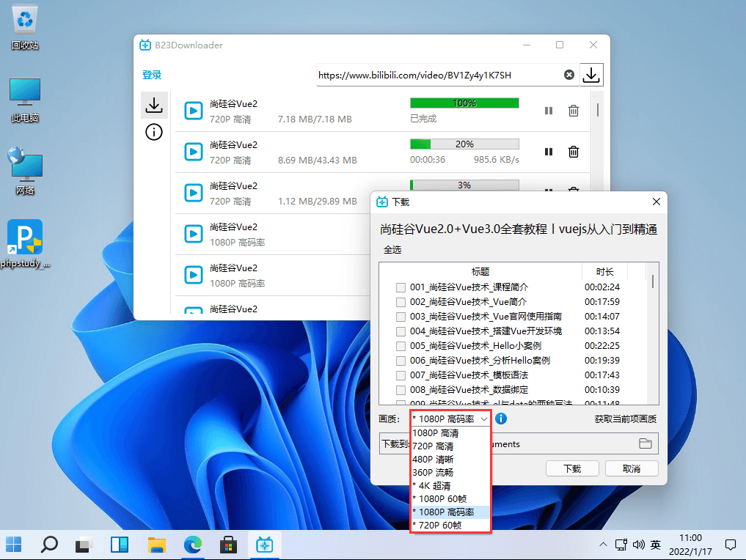Select 1080P 高清 quality option

coord(450,433)
